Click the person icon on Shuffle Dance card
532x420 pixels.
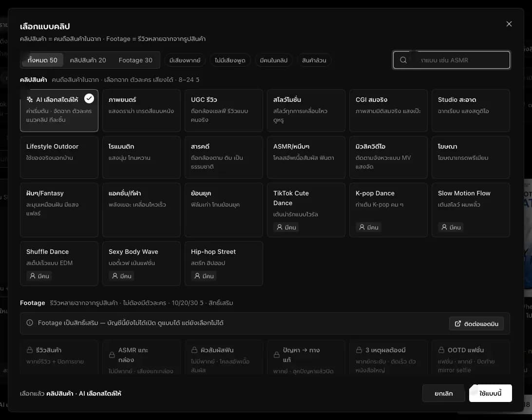pyautogui.click(x=33, y=276)
